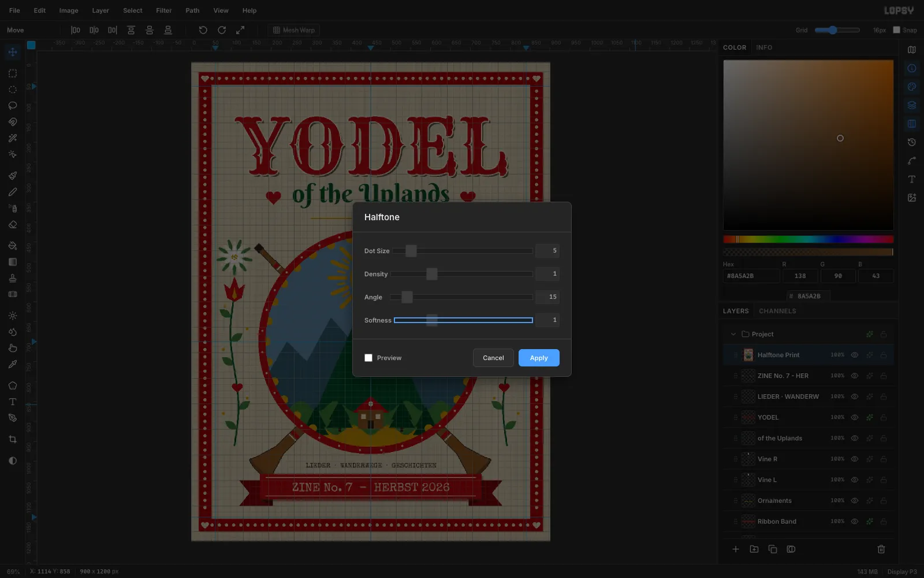Viewport: 924px width, 578px height.
Task: Switch to the INFO tab
Action: [764, 47]
